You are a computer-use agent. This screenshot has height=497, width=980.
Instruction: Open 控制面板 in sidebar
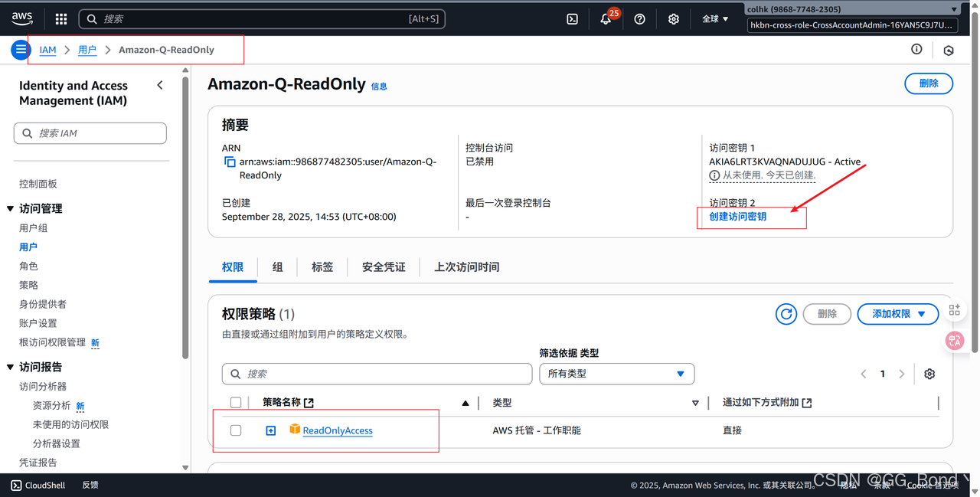(x=38, y=184)
